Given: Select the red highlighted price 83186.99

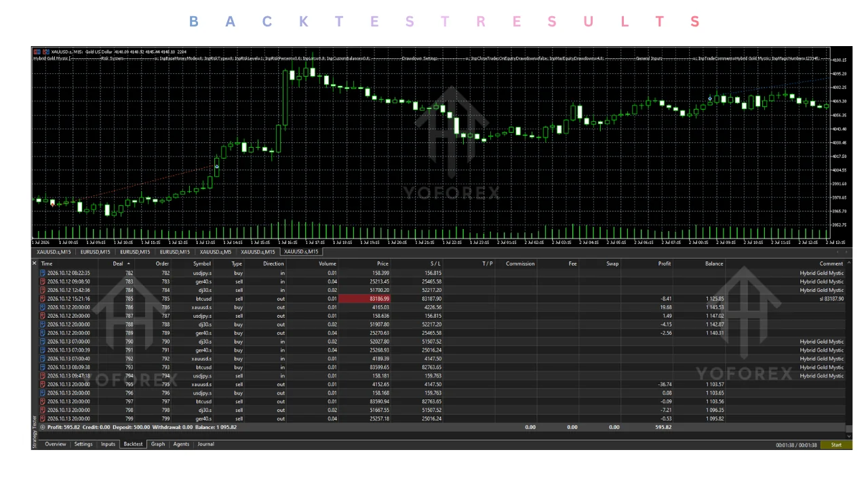Looking at the screenshot, I should pos(364,299).
